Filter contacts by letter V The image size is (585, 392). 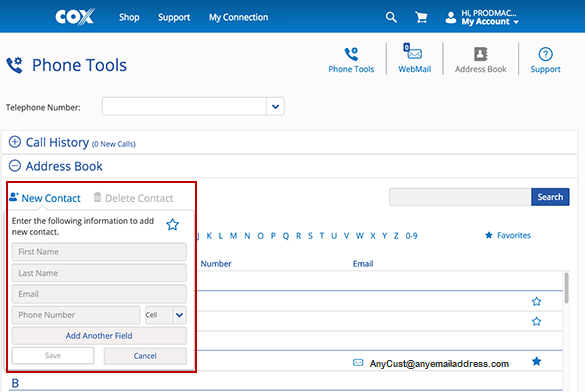(347, 236)
